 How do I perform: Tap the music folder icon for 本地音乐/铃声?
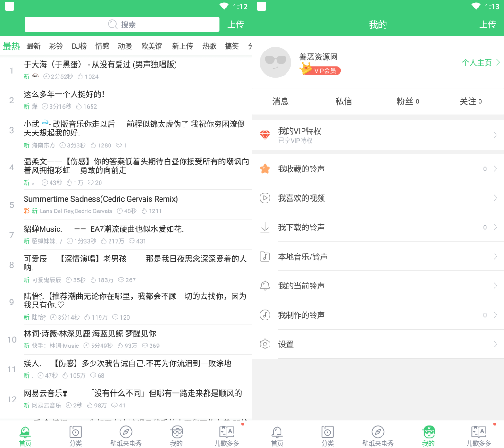pos(265,257)
